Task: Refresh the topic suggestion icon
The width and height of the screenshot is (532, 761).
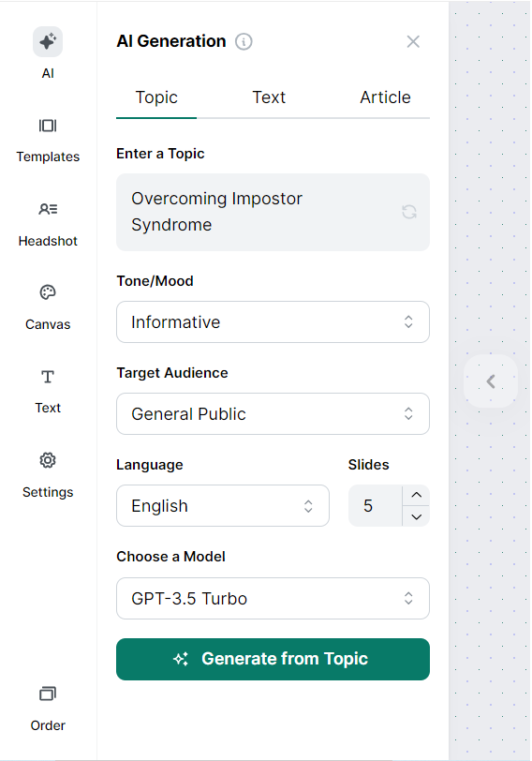Action: point(409,212)
